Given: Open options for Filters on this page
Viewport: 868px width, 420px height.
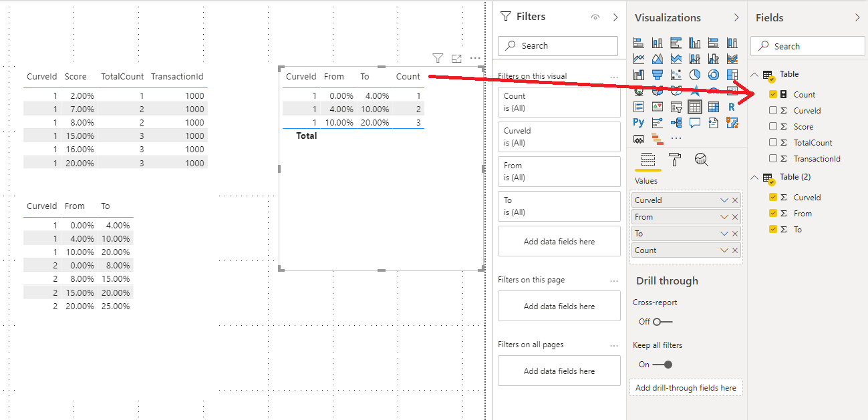Looking at the screenshot, I should pyautogui.click(x=614, y=280).
